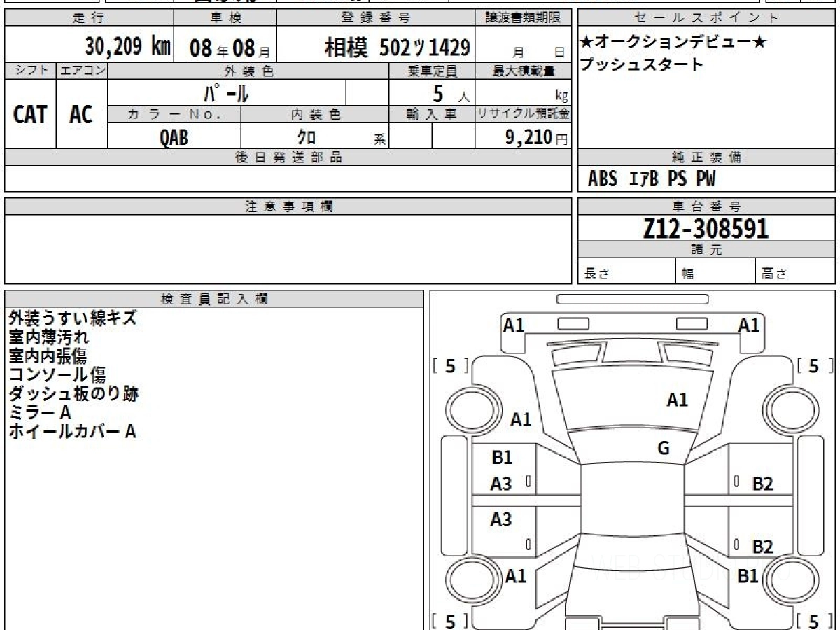Select inspector note 室内内張傷

click(49, 356)
